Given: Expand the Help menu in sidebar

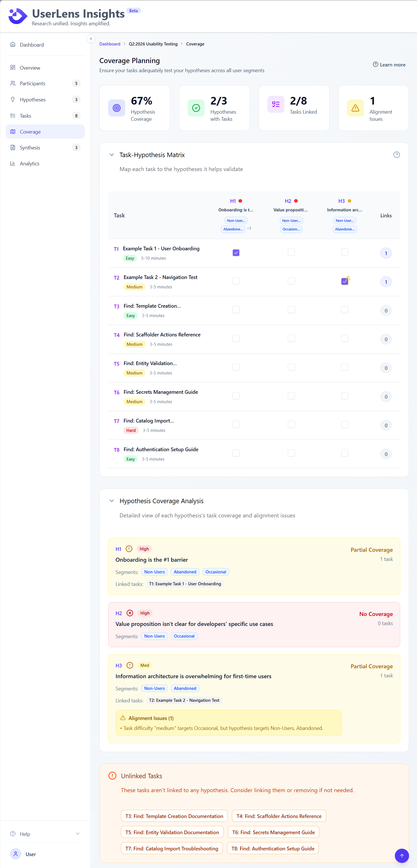Looking at the screenshot, I should (x=78, y=834).
